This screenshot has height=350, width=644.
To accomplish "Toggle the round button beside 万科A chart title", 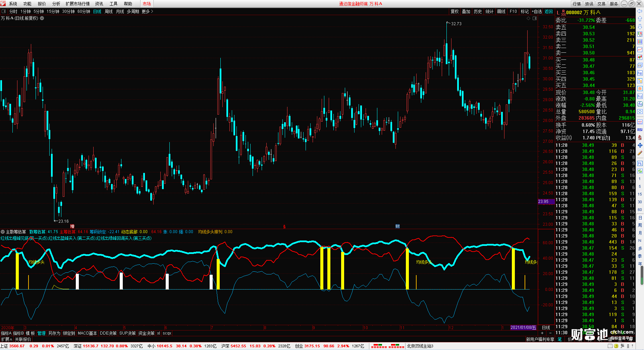I will 42,18.
